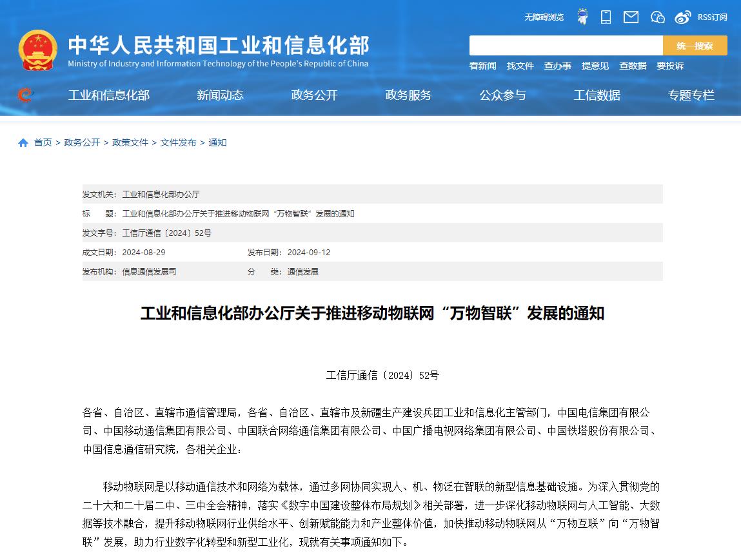
Task: Click the email envelope icon
Action: pos(631,17)
